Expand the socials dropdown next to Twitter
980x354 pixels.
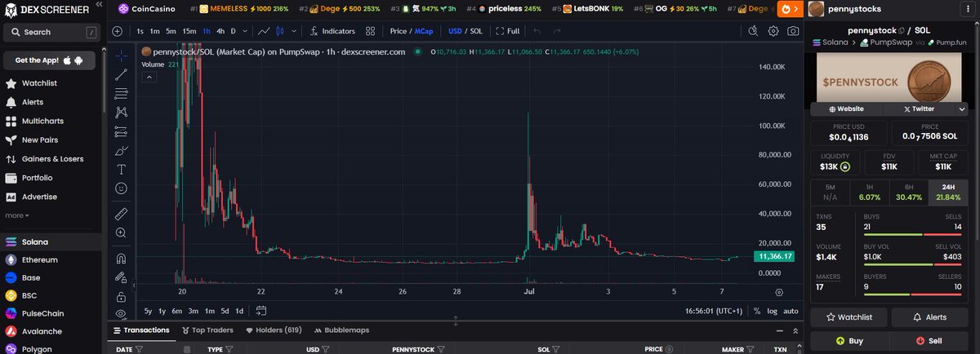click(x=962, y=108)
